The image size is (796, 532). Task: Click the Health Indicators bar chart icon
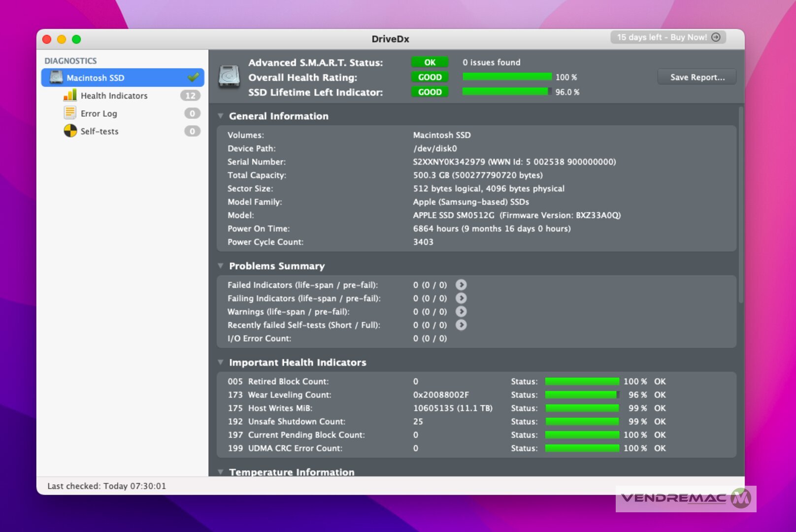tap(70, 95)
